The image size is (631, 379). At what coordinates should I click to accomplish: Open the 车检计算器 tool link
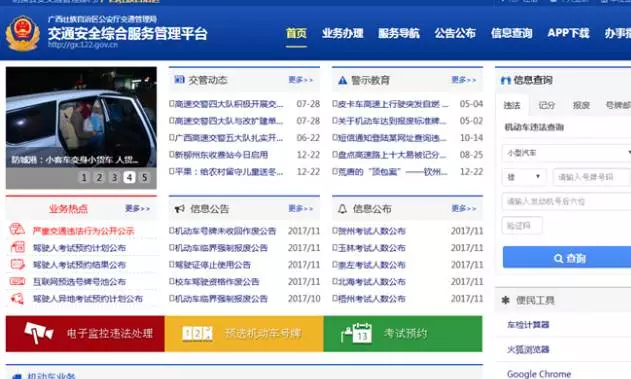(528, 325)
